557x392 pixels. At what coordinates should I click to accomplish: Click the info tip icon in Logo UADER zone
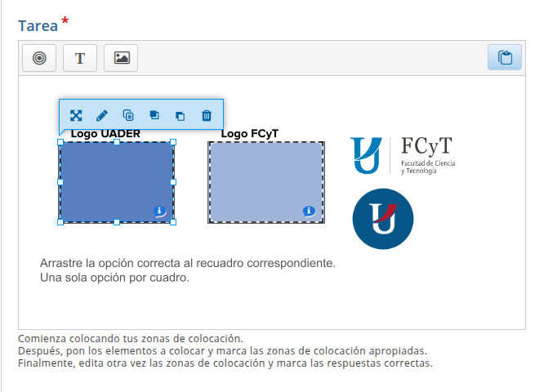pyautogui.click(x=159, y=212)
